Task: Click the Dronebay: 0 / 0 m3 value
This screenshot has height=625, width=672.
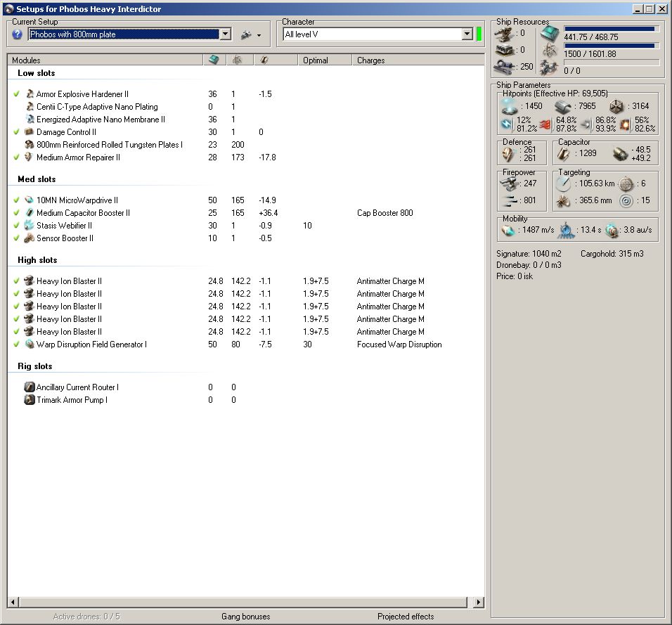Action: click(529, 265)
